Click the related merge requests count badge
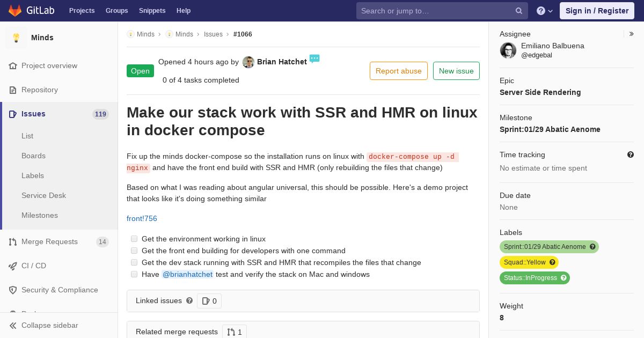This screenshot has width=644, height=338. [235, 332]
